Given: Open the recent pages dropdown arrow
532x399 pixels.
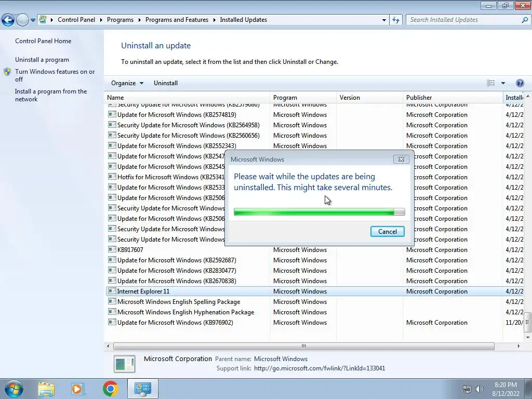Looking at the screenshot, I should click(33, 20).
